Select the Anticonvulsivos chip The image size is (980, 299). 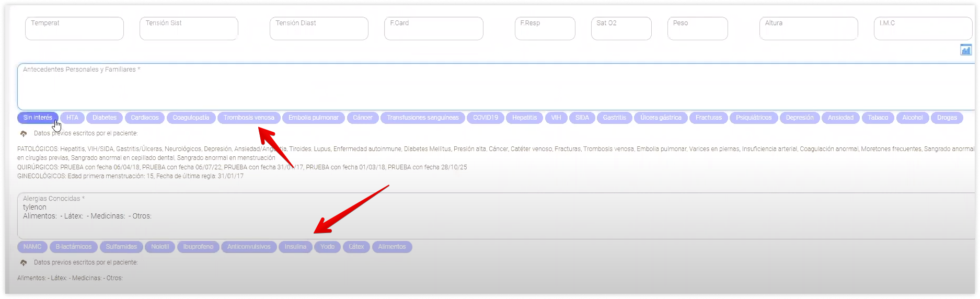coord(249,247)
